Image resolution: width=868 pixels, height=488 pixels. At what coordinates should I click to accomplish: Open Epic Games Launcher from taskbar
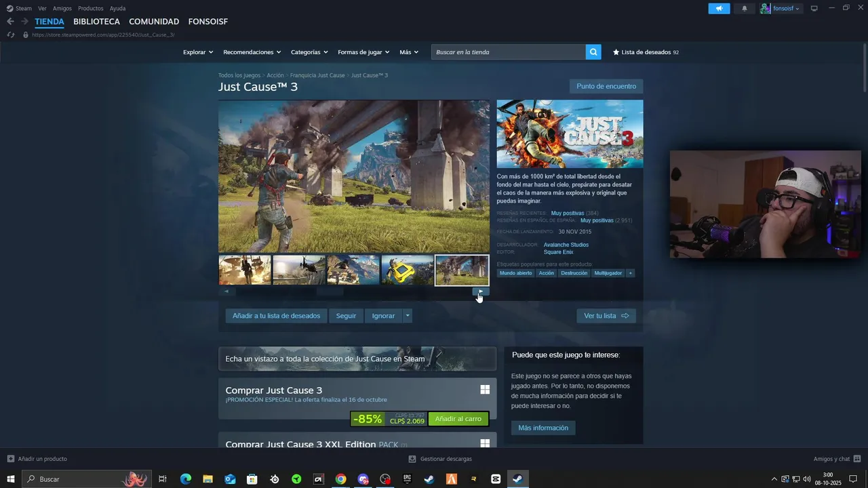[x=407, y=479]
